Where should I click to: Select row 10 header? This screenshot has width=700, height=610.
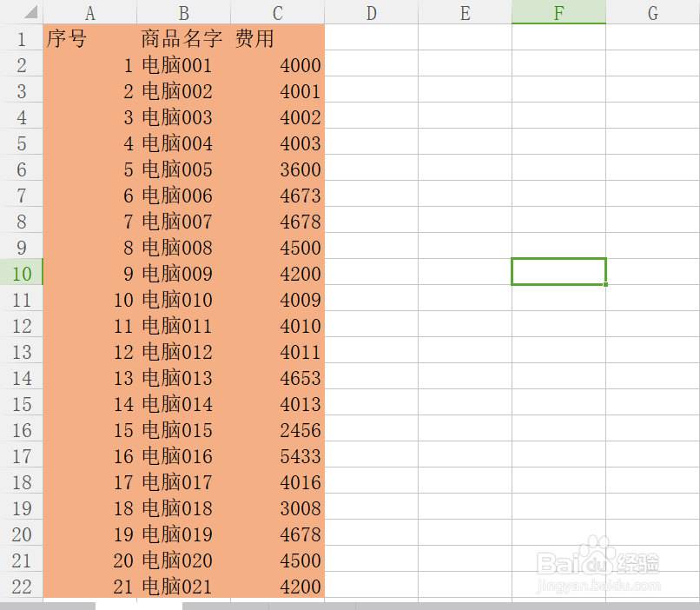(23, 273)
